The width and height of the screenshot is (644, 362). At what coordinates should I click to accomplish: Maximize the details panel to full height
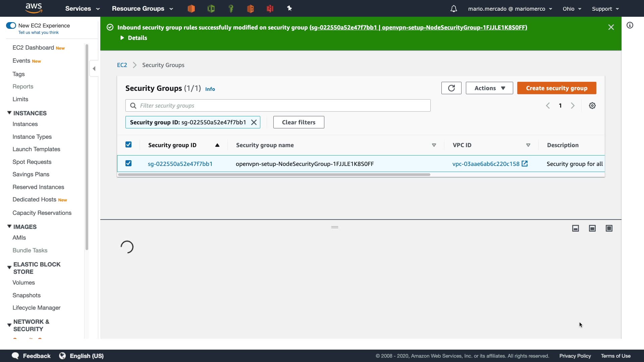tap(609, 228)
